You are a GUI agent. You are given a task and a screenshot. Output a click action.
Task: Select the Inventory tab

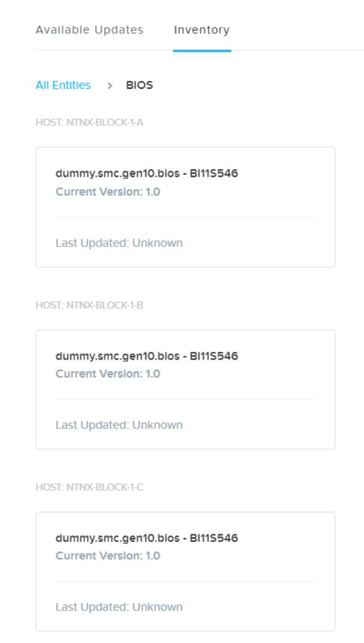pos(201,29)
